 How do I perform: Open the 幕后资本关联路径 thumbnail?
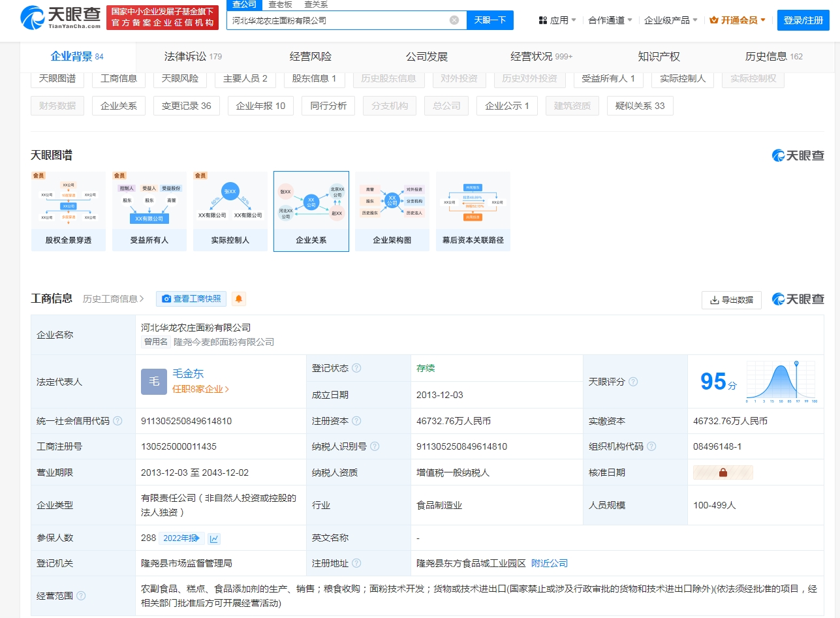click(x=473, y=211)
